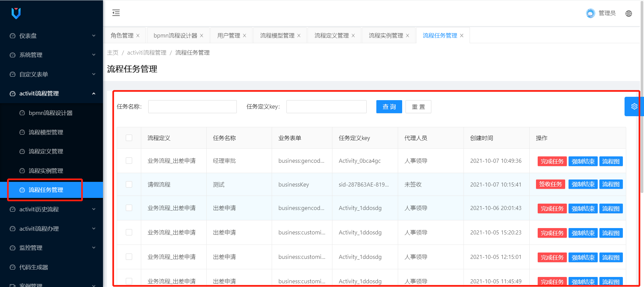The image size is (644, 287).
Task: Open 流程实例管理 in sidebar
Action: [x=46, y=171]
